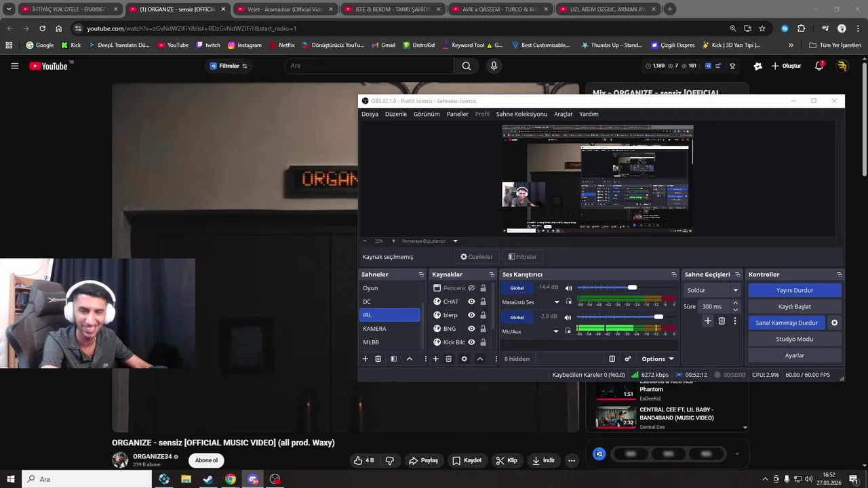
Task: Open Chrome from Windows taskbar
Action: (231, 479)
